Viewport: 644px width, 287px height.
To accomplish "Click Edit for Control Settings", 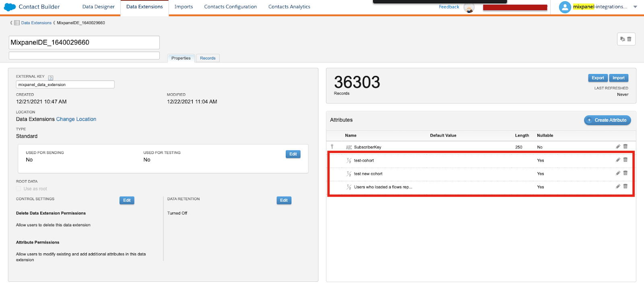I will tap(127, 200).
